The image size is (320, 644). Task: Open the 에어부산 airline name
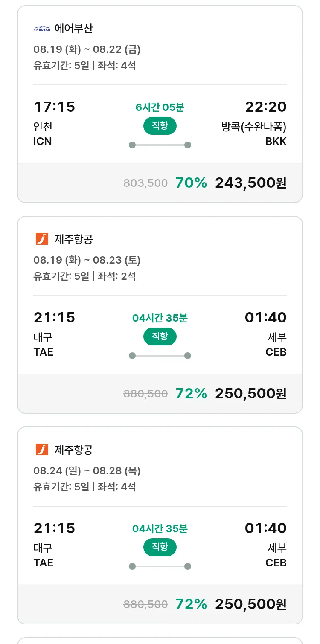pos(73,29)
